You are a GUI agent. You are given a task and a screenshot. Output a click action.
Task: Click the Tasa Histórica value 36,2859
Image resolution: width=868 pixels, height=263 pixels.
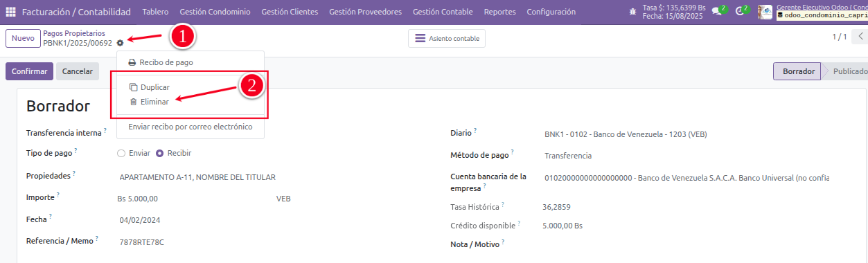pos(556,206)
